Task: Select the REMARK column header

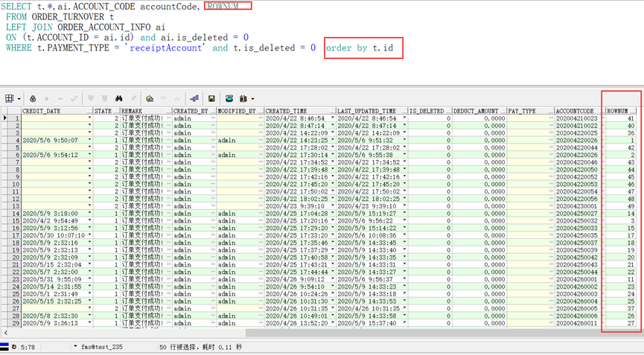Action: click(x=146, y=111)
